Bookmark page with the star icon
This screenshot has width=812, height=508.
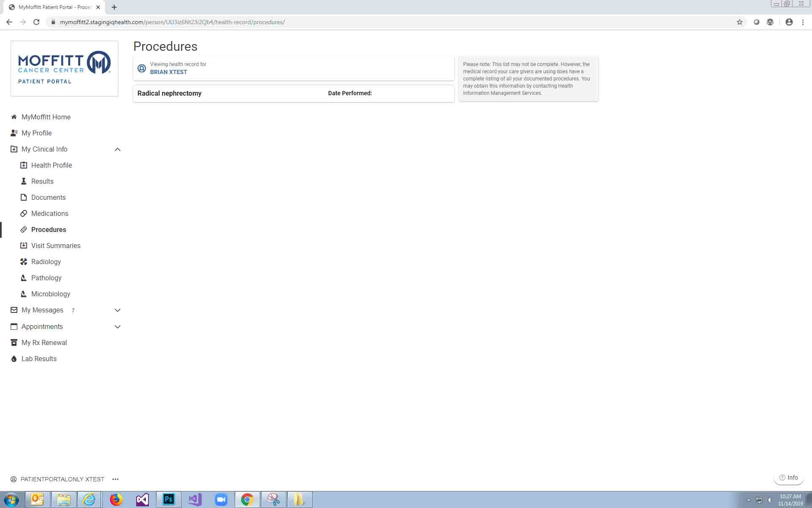tap(739, 22)
